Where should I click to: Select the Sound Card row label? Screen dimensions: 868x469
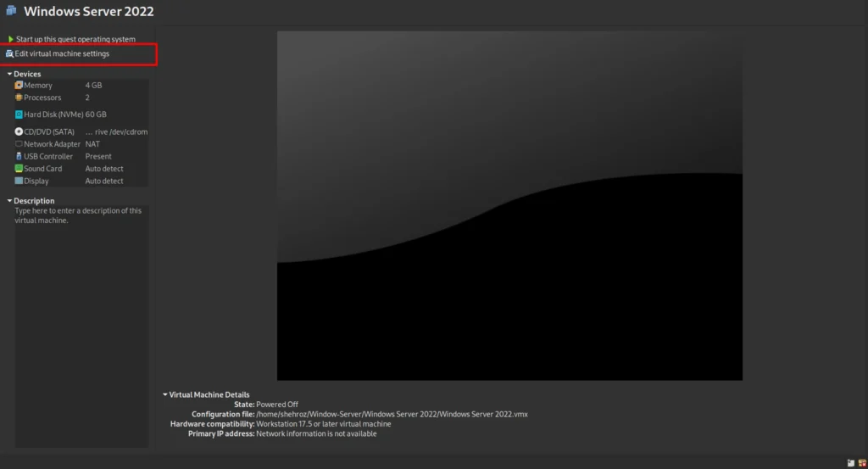click(42, 168)
